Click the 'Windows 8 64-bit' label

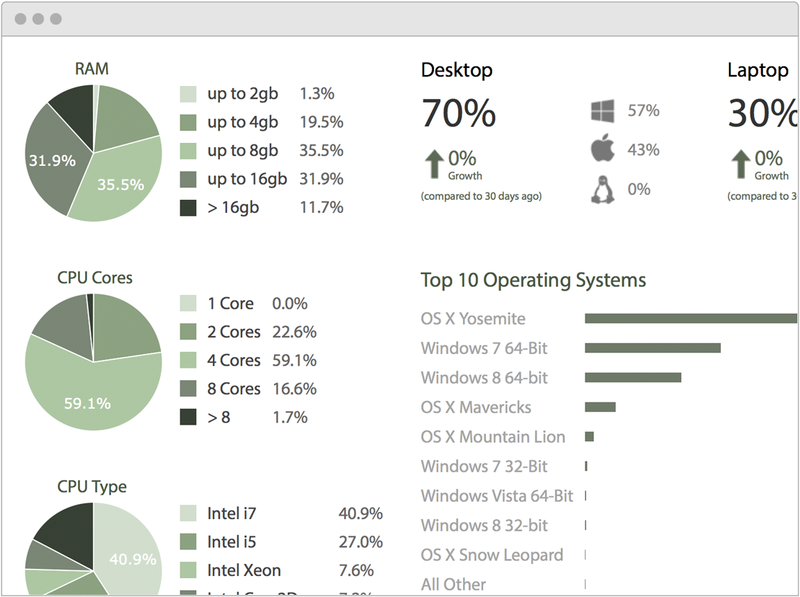click(484, 378)
